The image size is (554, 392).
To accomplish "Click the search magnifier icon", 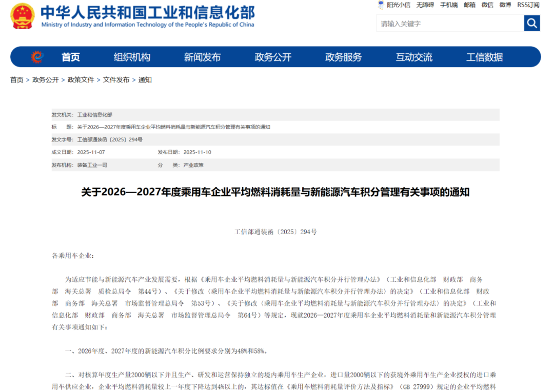I will (x=532, y=23).
